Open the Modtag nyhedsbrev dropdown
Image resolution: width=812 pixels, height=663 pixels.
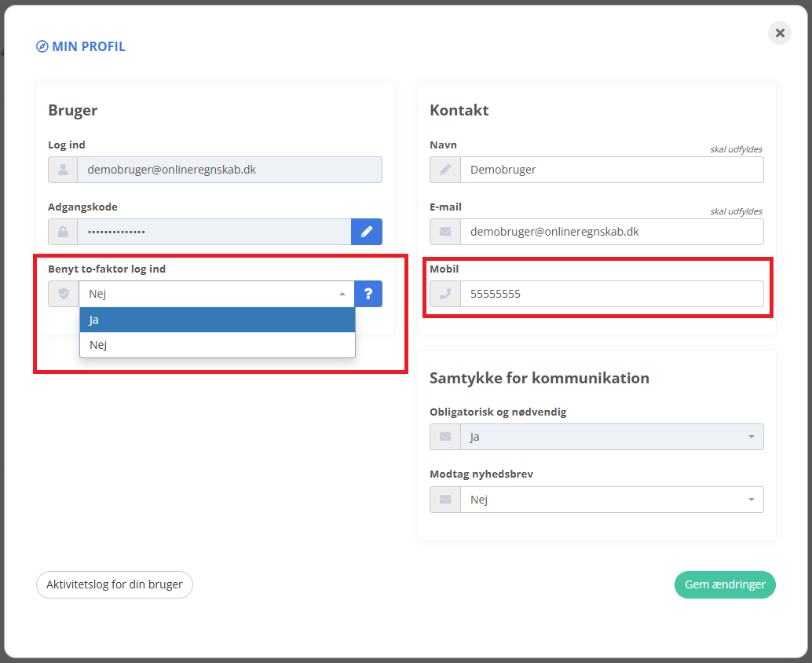coord(611,500)
